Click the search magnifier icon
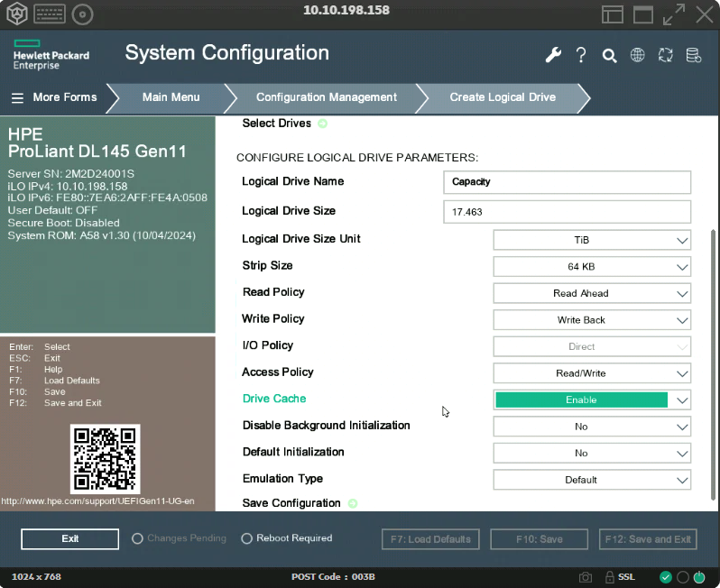 609,56
